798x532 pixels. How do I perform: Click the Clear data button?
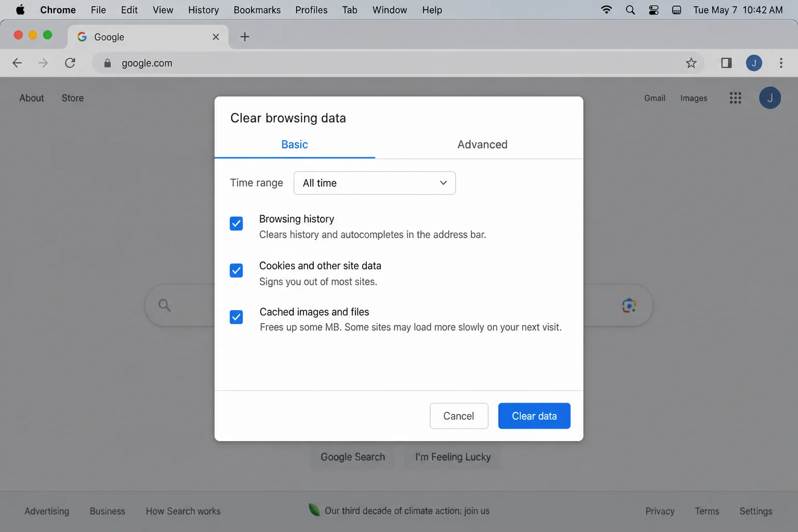[x=534, y=416]
